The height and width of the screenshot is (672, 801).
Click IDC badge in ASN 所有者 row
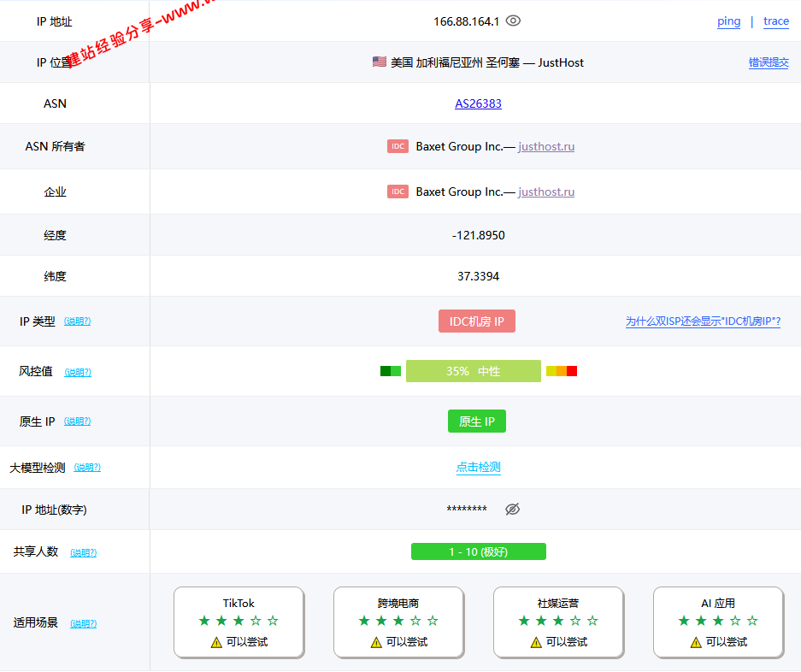398,147
